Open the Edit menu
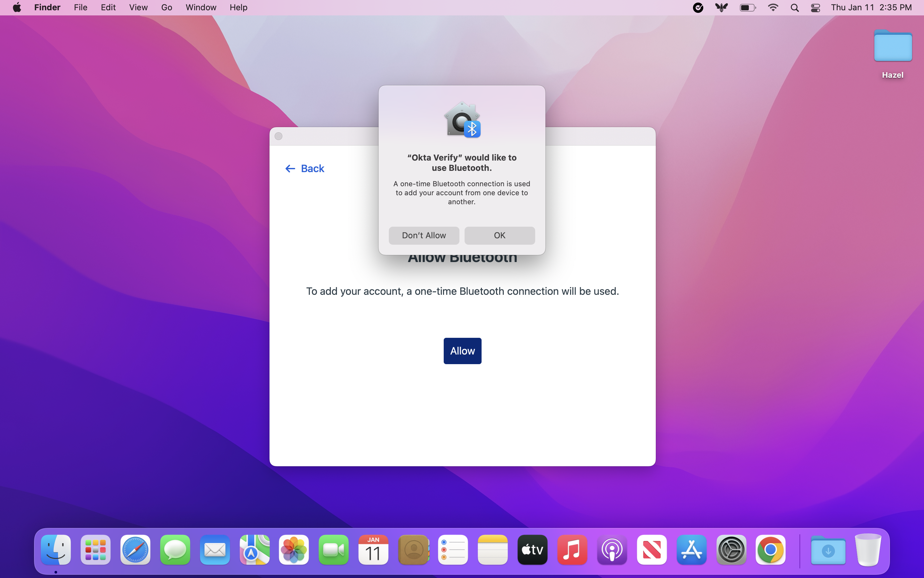This screenshot has height=578, width=924. pyautogui.click(x=108, y=8)
